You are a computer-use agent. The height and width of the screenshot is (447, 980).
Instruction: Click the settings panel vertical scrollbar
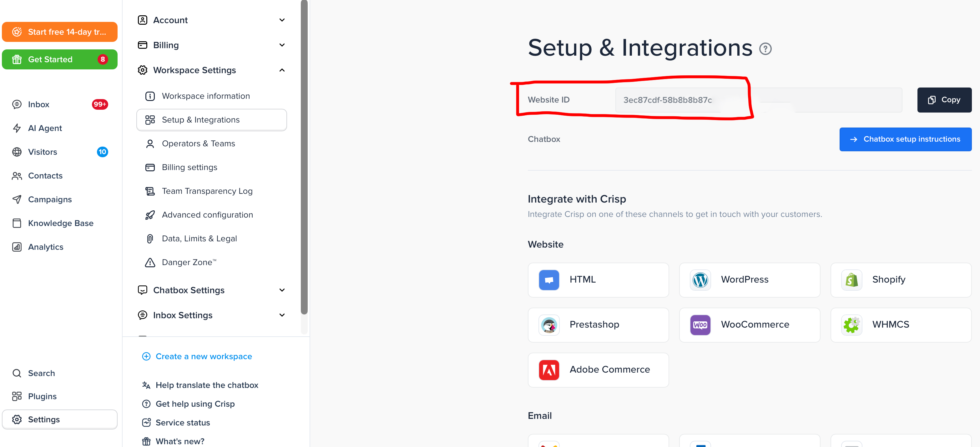[x=304, y=157]
